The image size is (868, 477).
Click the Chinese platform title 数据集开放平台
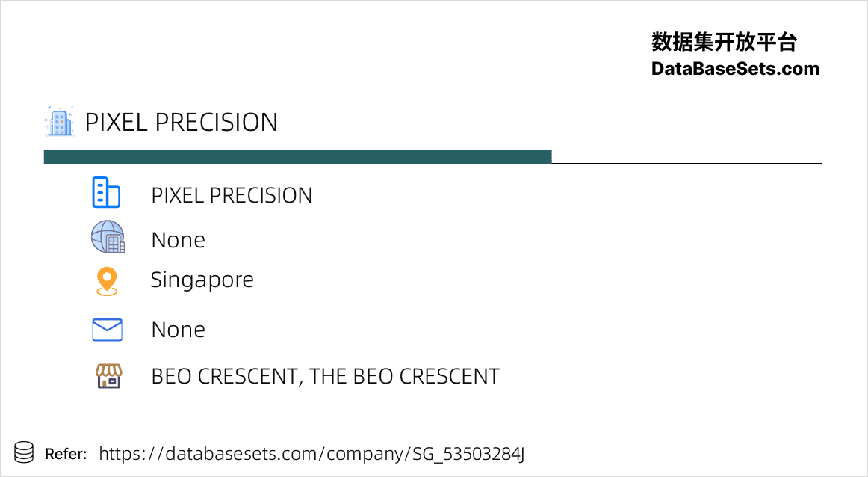[x=724, y=42]
